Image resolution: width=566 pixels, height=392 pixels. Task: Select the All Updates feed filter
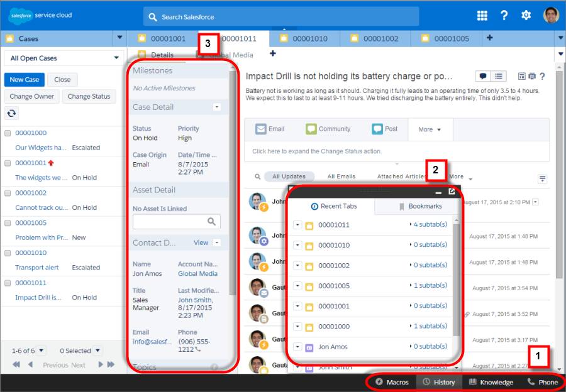[289, 177]
